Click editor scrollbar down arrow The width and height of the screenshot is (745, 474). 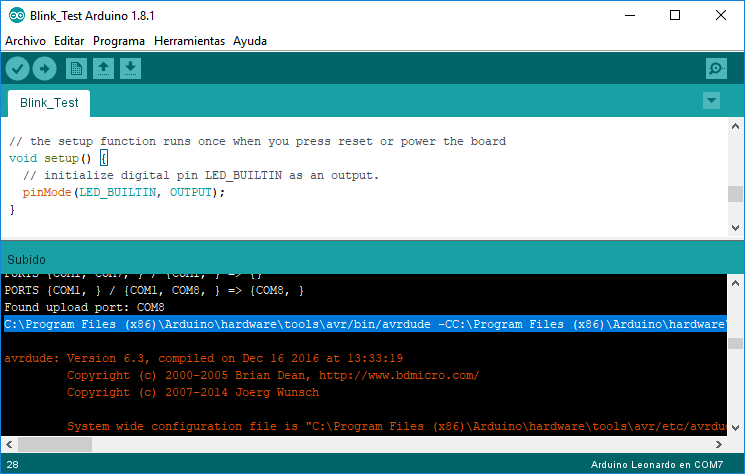(x=735, y=228)
